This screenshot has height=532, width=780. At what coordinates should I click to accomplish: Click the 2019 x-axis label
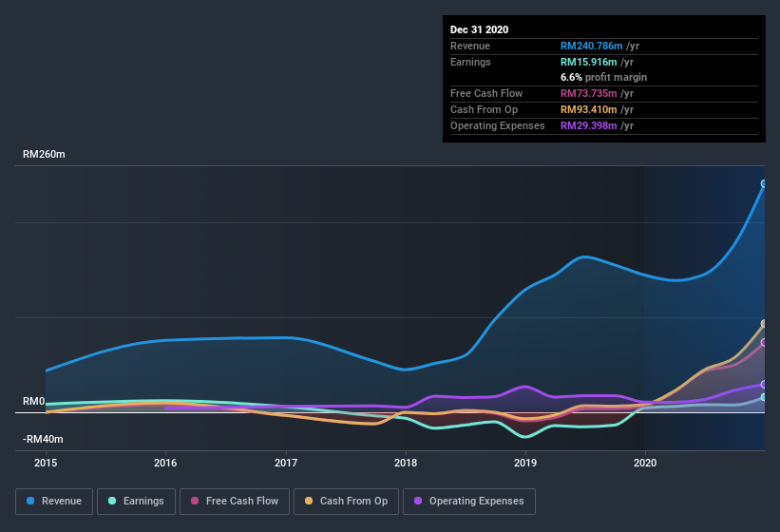[525, 463]
